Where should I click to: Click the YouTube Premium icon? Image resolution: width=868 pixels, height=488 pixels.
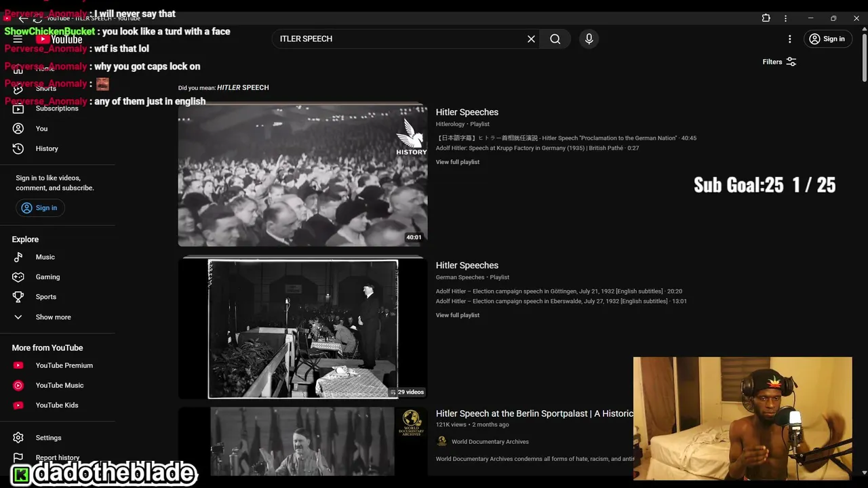point(18,365)
